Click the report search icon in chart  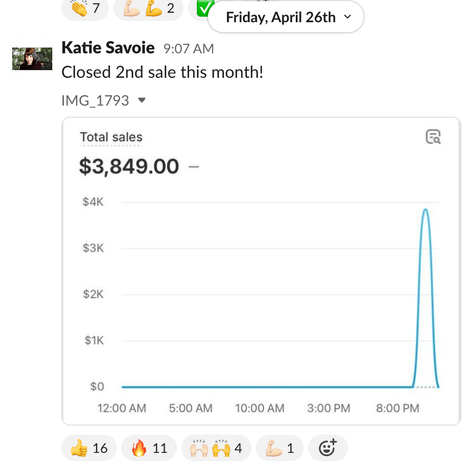point(433,137)
